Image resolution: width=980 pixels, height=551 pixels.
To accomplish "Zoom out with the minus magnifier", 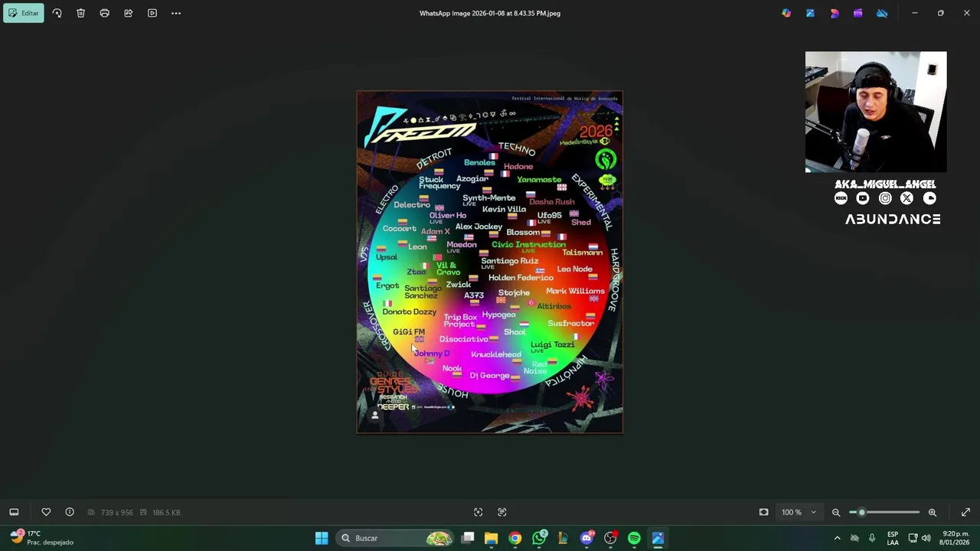I will tap(836, 512).
